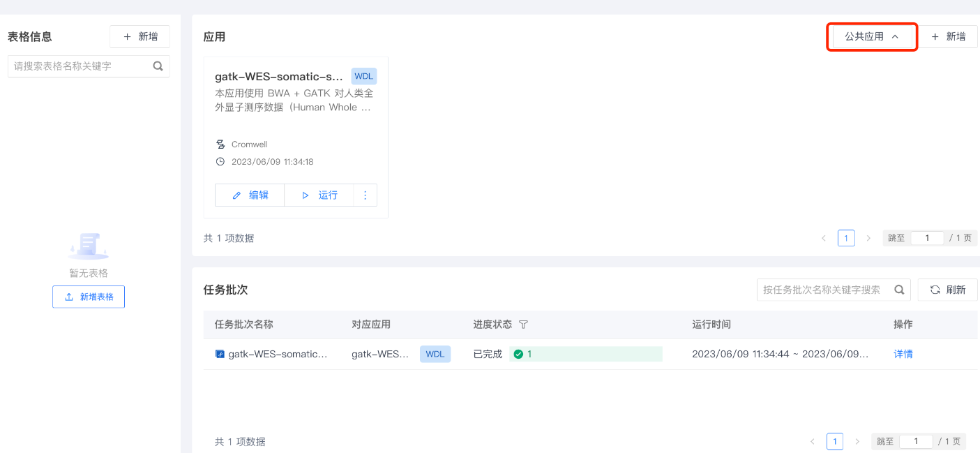Click 共 1 项数据 text under 应用

pyautogui.click(x=229, y=238)
